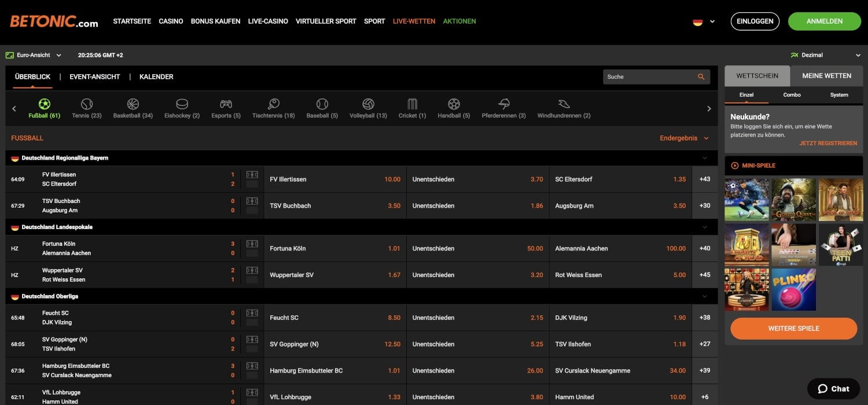
Task: Show +45 more markets for Wuppertaler SV
Action: click(x=705, y=275)
